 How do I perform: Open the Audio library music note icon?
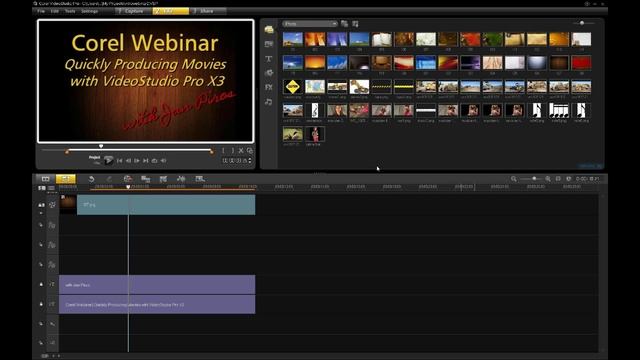click(269, 102)
